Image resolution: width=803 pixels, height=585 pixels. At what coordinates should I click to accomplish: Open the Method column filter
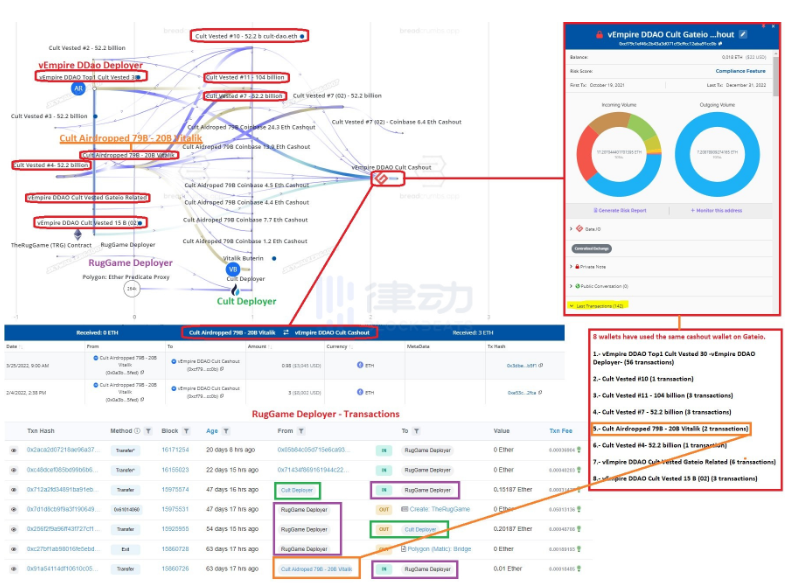148,431
